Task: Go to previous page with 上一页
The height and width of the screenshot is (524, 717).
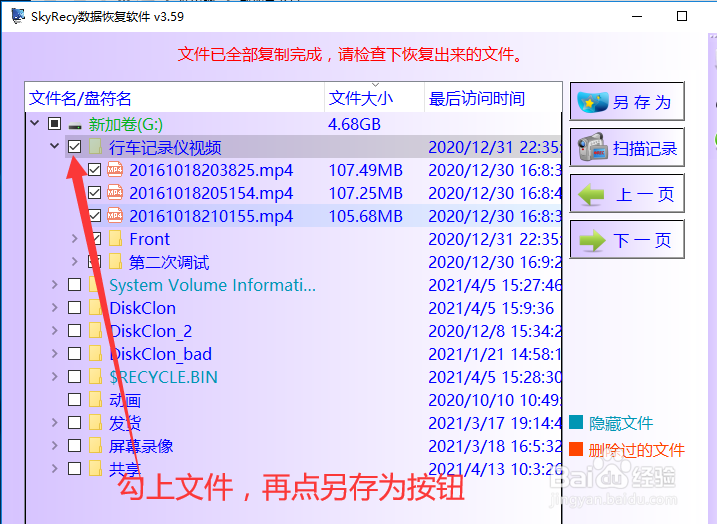Action: tap(626, 193)
